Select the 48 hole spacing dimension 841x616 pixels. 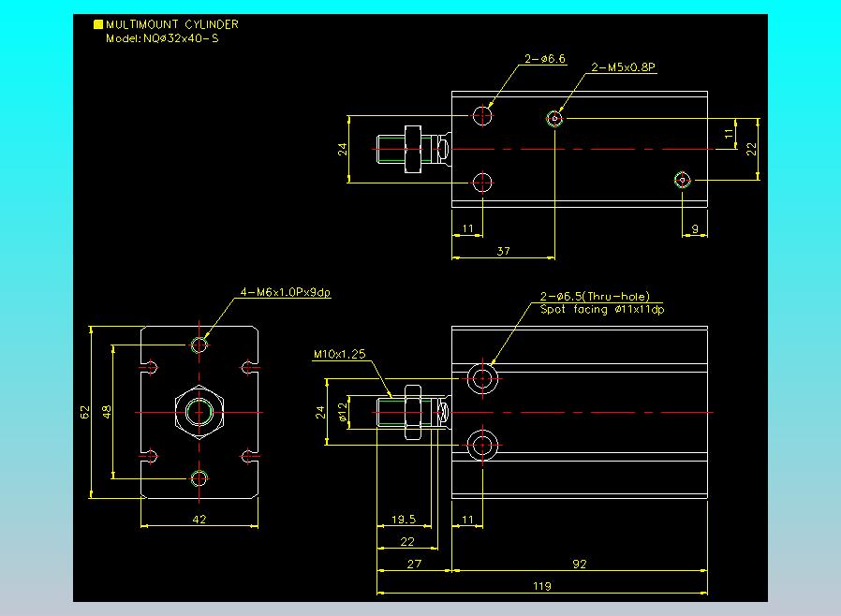click(107, 412)
